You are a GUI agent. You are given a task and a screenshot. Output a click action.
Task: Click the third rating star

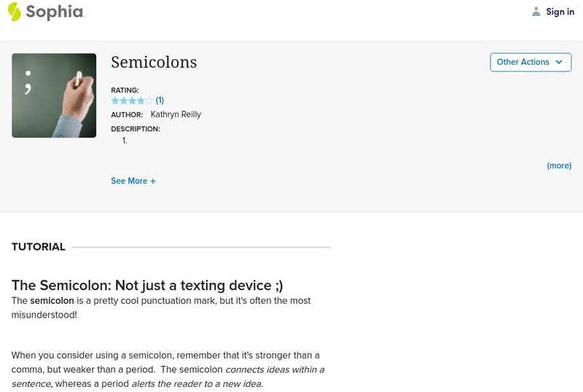pos(132,101)
